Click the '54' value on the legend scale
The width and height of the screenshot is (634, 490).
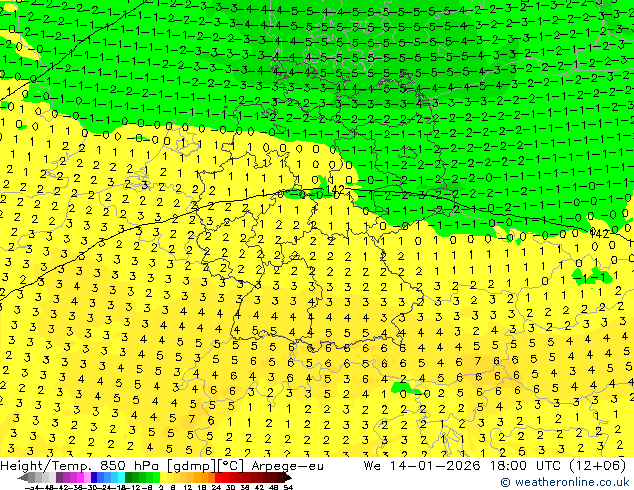coord(287,487)
